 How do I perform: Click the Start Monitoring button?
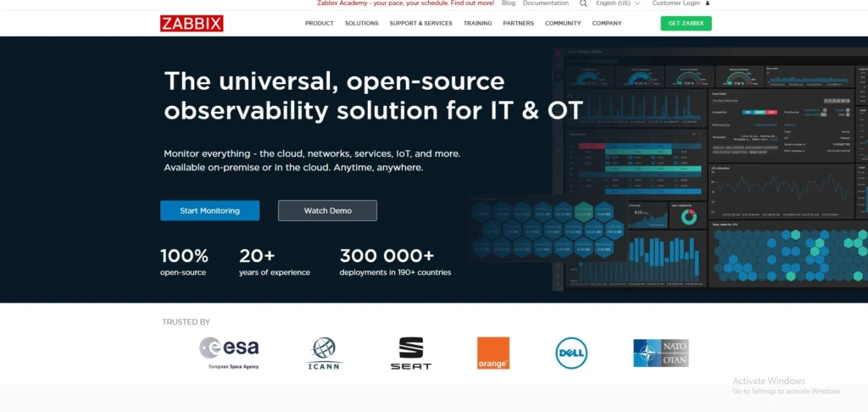210,210
